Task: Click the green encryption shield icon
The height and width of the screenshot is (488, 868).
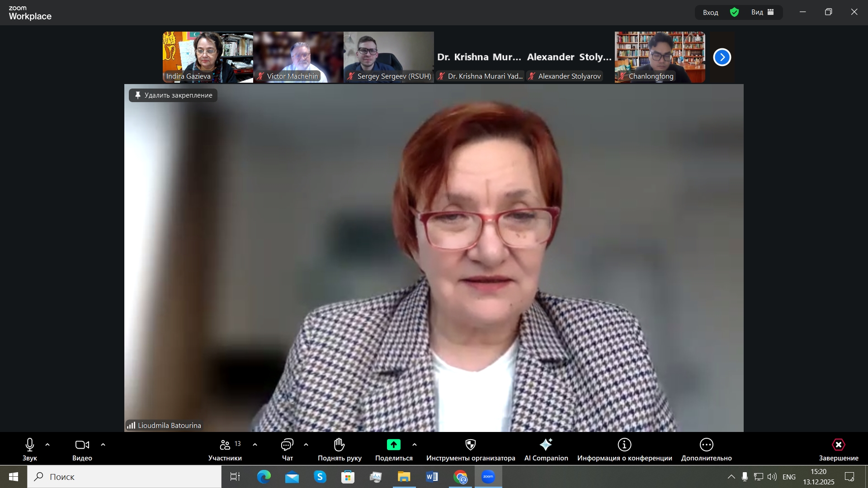Action: click(x=734, y=12)
